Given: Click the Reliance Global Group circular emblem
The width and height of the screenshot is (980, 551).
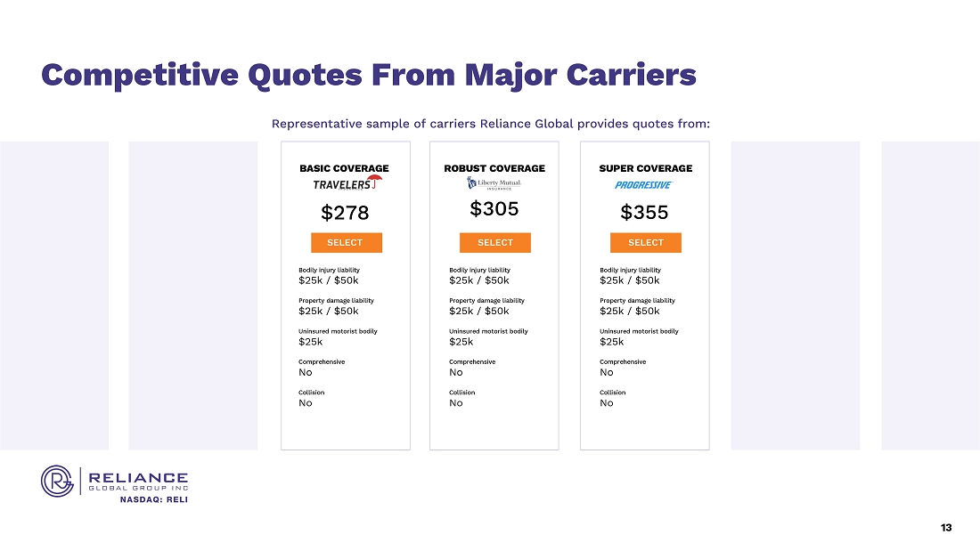Looking at the screenshot, I should click(x=57, y=482).
